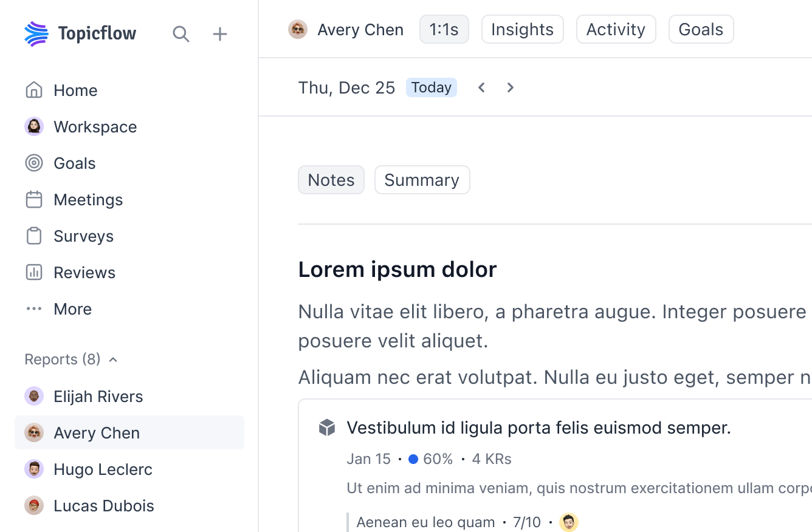Open Surveys via the clipboard icon
The height and width of the screenshot is (532, 812).
pos(34,236)
